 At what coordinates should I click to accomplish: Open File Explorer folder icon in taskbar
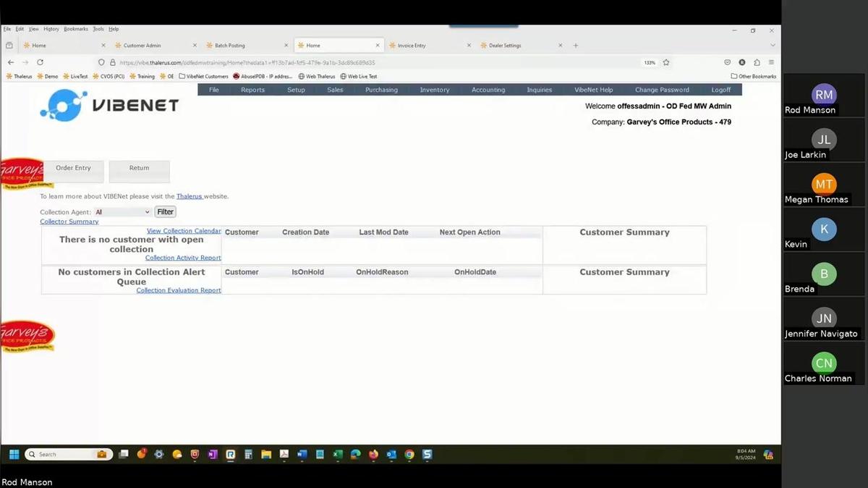(266, 455)
